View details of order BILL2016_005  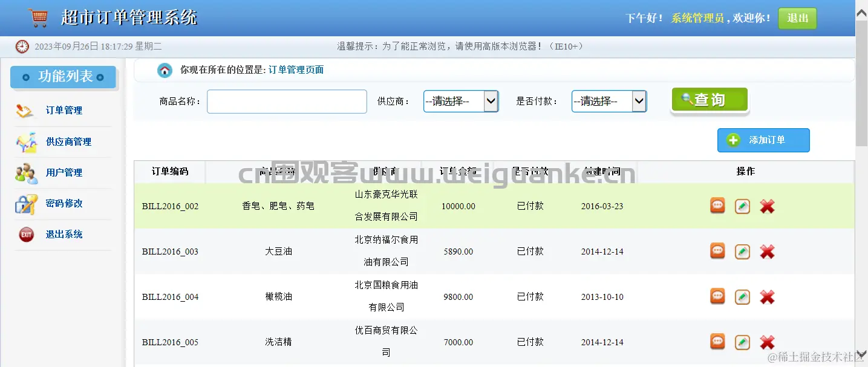pyautogui.click(x=717, y=342)
